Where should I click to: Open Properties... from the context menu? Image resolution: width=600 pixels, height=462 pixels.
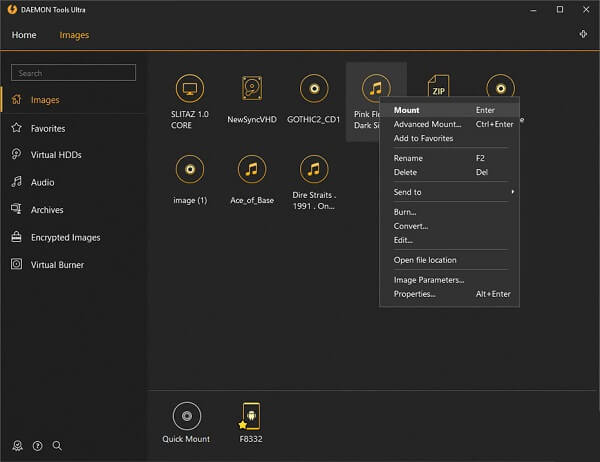tap(449, 294)
